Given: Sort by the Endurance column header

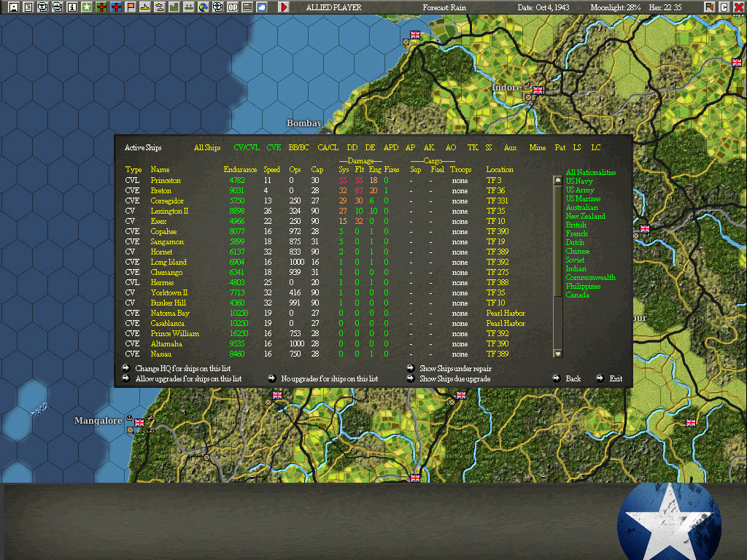Looking at the screenshot, I should pyautogui.click(x=240, y=169).
